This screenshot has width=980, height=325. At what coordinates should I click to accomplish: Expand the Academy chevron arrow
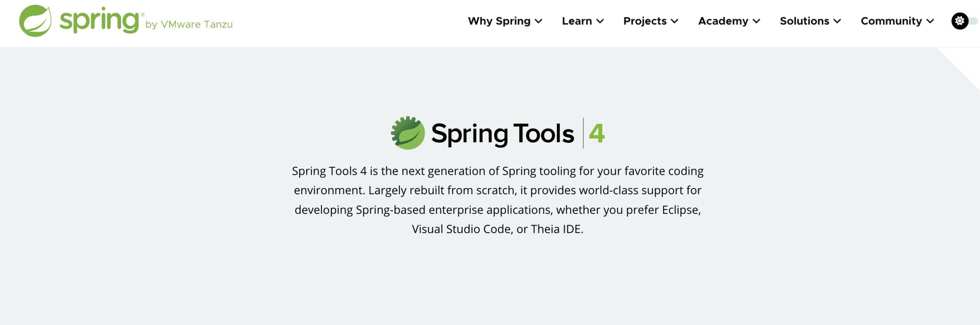pyautogui.click(x=756, y=21)
